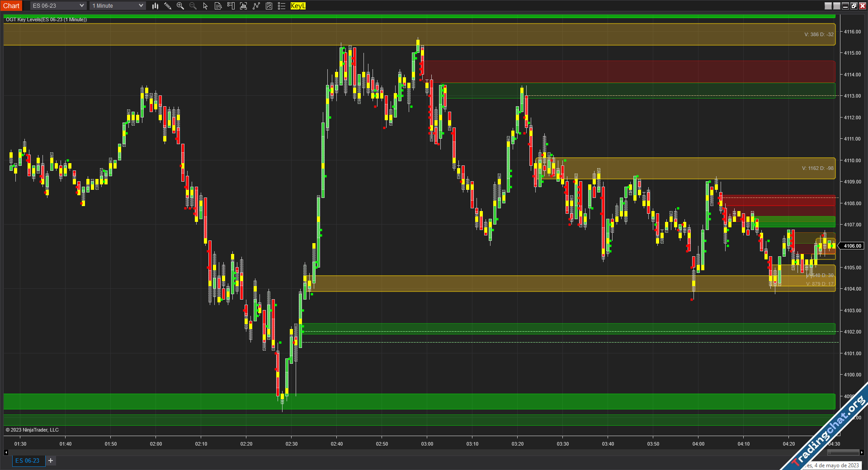Click the zoom out magnifier icon

(193, 6)
